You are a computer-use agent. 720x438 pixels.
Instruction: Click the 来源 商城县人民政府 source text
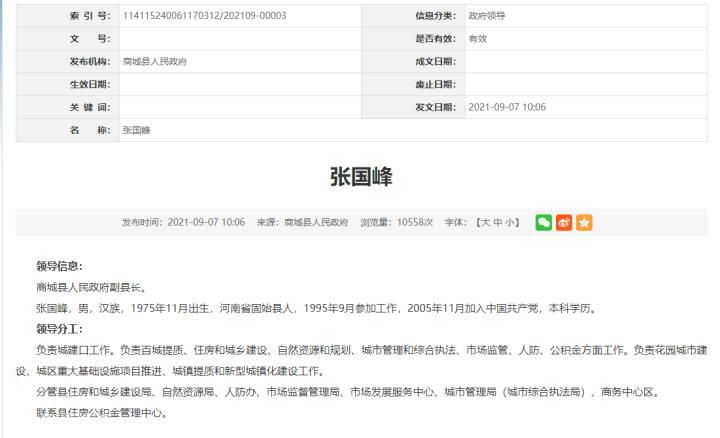click(x=302, y=223)
